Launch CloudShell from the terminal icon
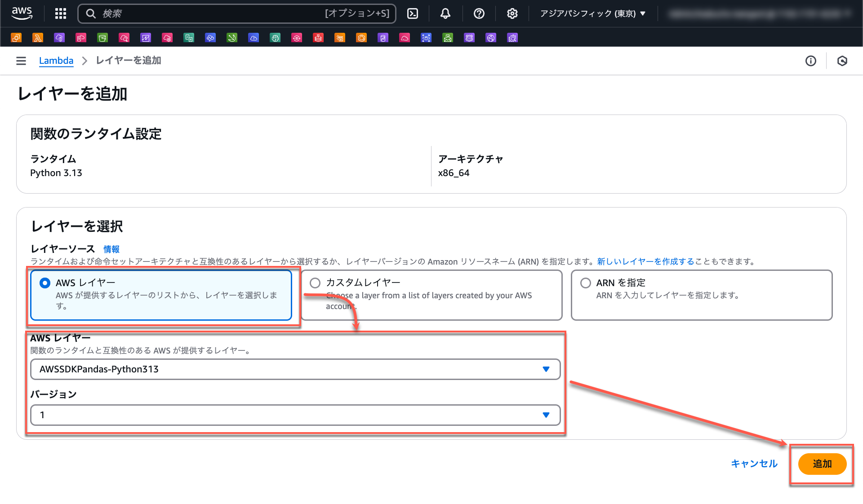The height and width of the screenshot is (504, 863). 413,13
